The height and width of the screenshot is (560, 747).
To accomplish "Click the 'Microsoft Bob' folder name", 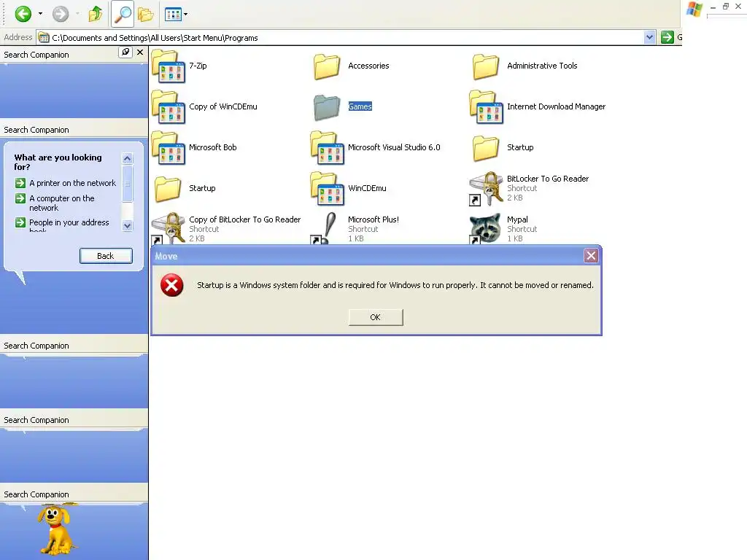I will pyautogui.click(x=212, y=147).
